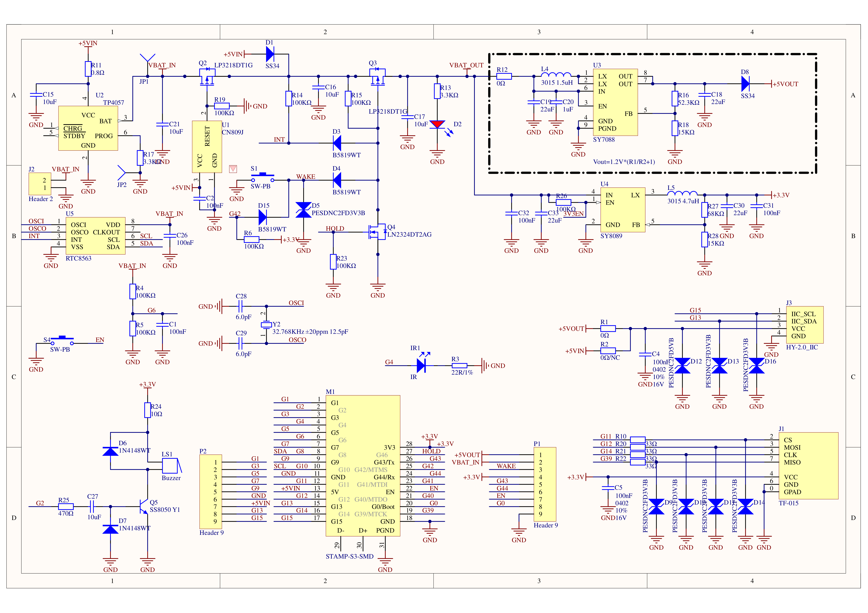Click the Y2 32.768KHz crystal symbol
Image resolution: width=868 pixels, height=613 pixels.
click(x=267, y=325)
